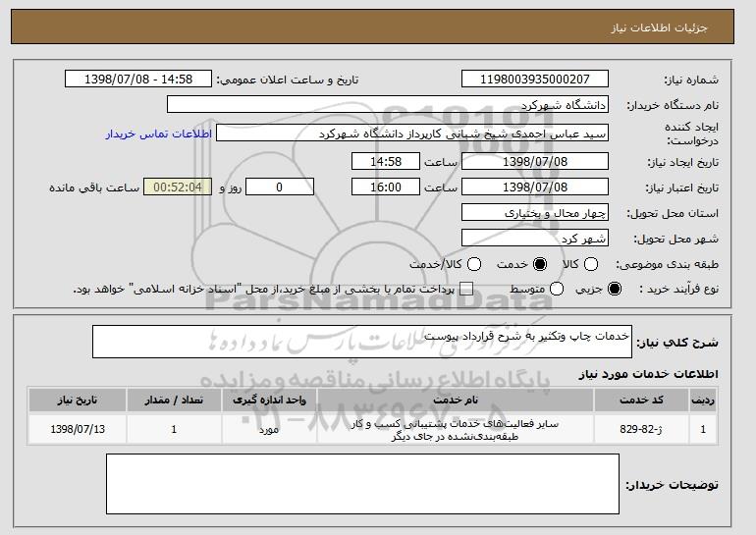Select the خدمت radio button

pyautogui.click(x=540, y=264)
